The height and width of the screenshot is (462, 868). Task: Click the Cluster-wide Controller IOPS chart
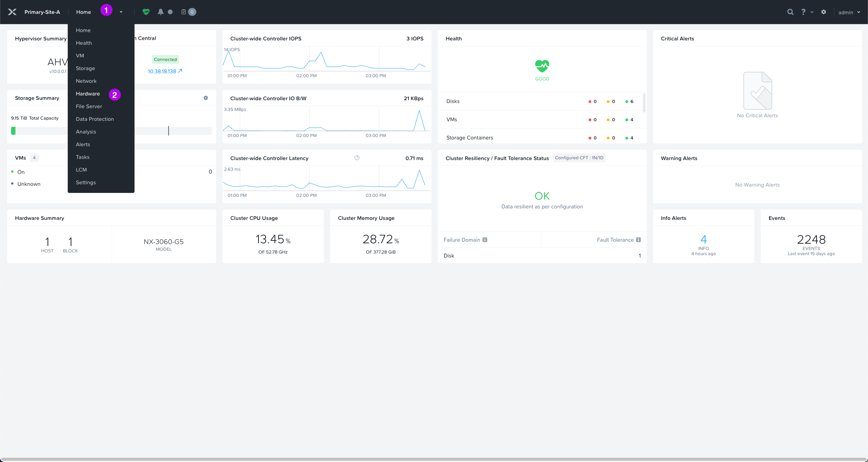(x=327, y=59)
